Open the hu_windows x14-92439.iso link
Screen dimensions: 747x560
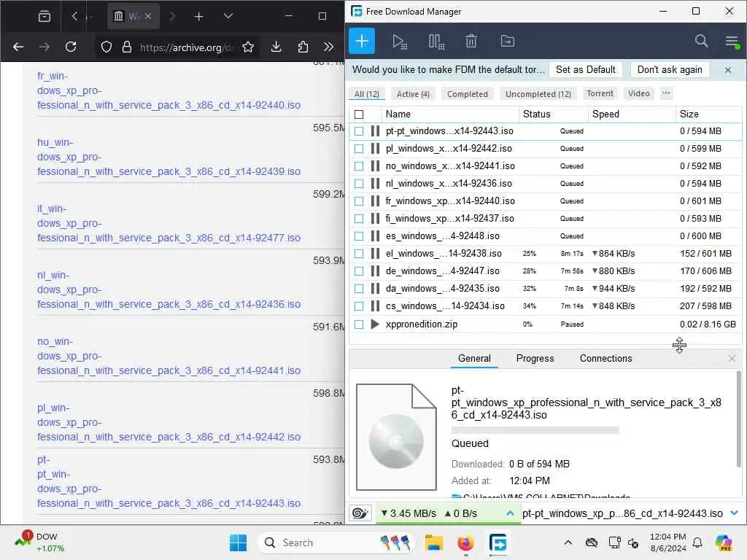169,157
